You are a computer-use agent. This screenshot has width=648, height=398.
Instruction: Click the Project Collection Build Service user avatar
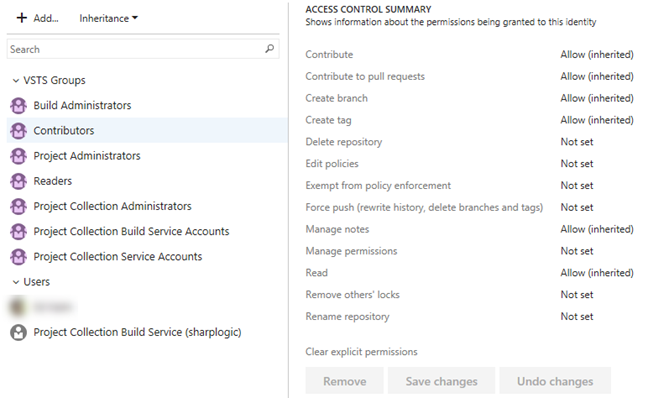pyautogui.click(x=19, y=332)
